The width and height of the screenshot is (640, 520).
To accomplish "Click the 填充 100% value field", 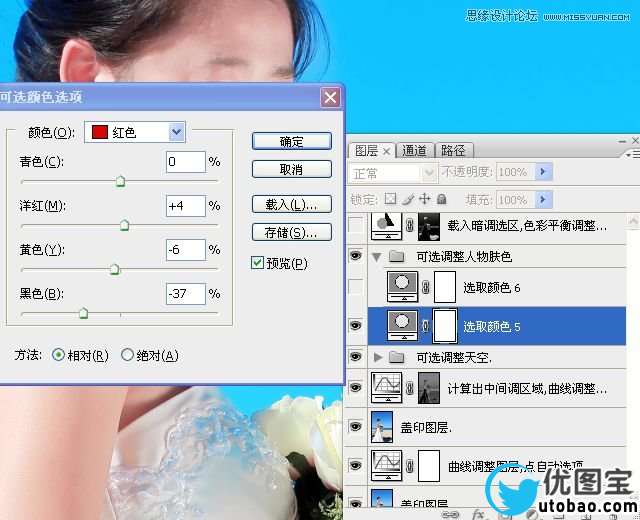I will coord(515,200).
